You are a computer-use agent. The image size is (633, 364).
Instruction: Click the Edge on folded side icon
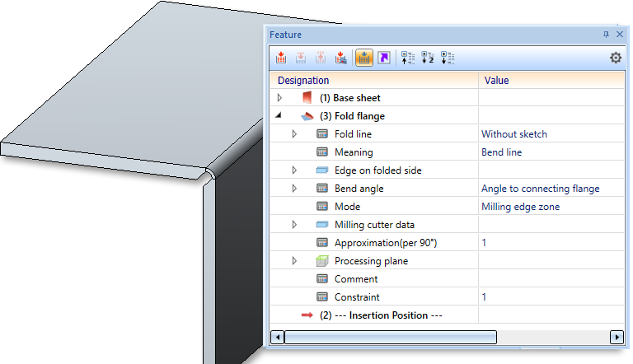pos(321,170)
